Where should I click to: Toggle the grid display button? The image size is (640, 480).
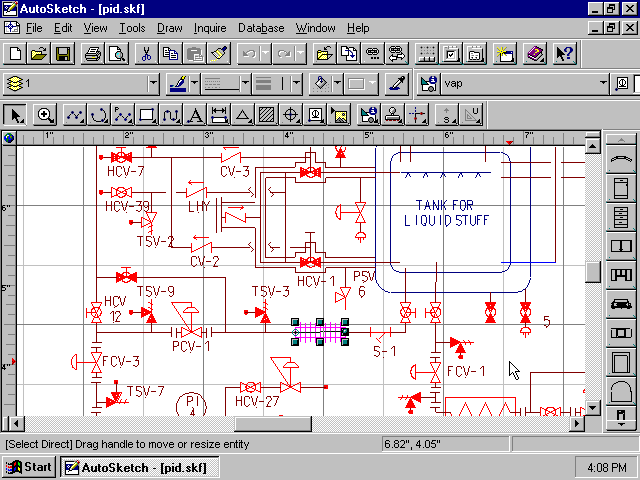point(427,53)
